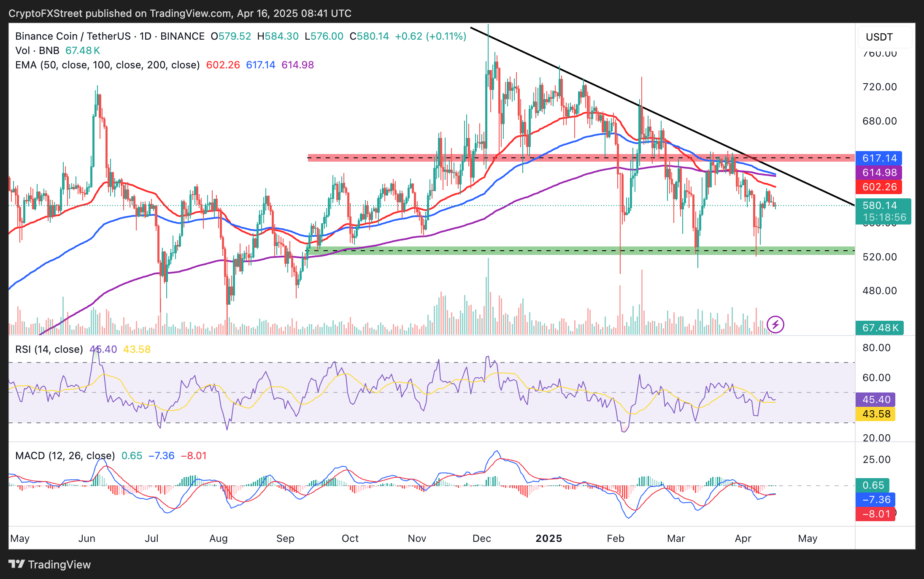Click the EMA indicator legend label
This screenshot has width=924, height=579.
tap(107, 65)
